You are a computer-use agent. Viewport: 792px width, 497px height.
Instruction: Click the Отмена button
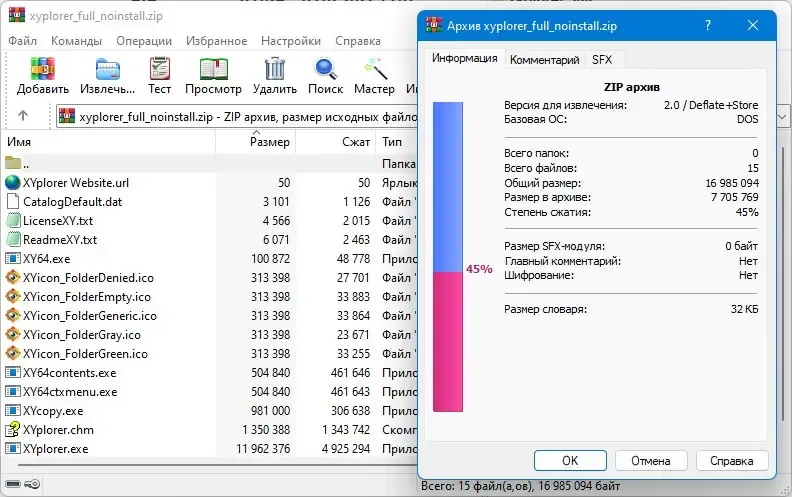(x=651, y=461)
